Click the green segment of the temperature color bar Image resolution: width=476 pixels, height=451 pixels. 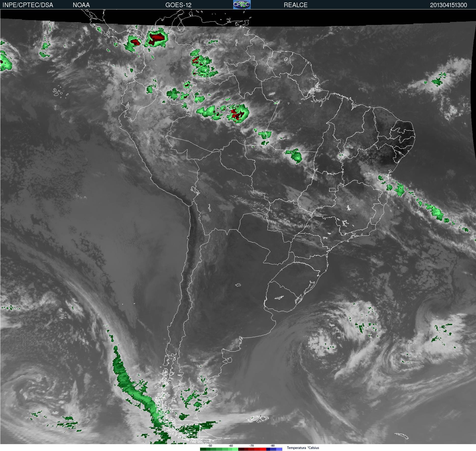click(219, 449)
